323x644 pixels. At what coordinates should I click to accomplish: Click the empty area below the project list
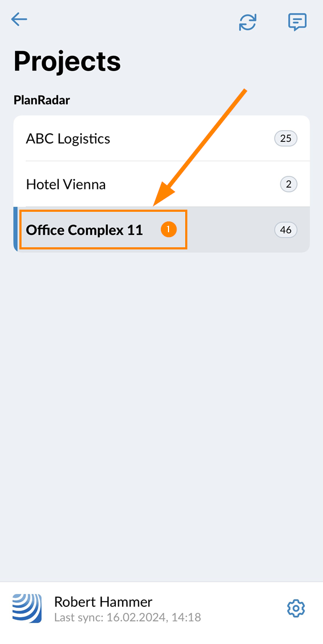[x=161, y=403]
